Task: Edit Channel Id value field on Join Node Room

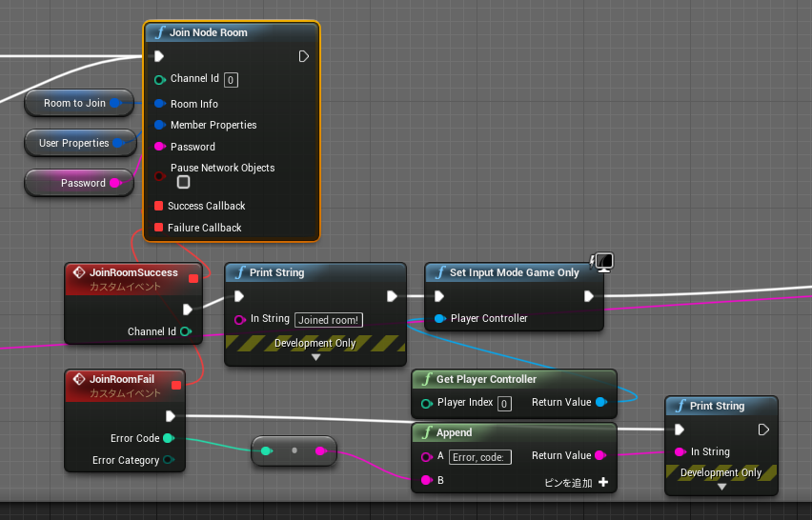Action: point(231,80)
